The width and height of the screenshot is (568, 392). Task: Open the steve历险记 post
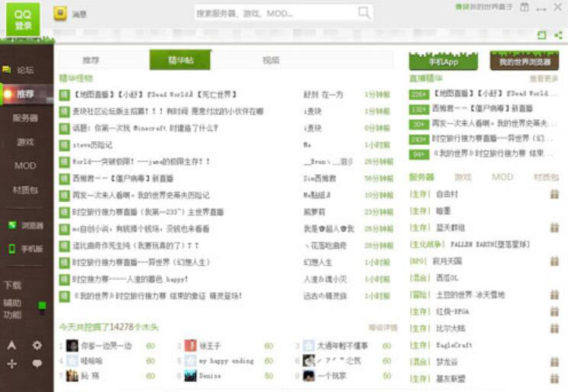(x=92, y=145)
